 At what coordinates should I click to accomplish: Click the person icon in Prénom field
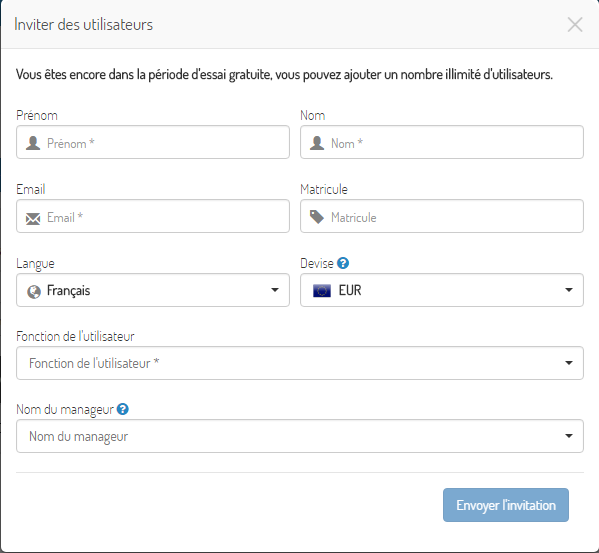point(33,143)
